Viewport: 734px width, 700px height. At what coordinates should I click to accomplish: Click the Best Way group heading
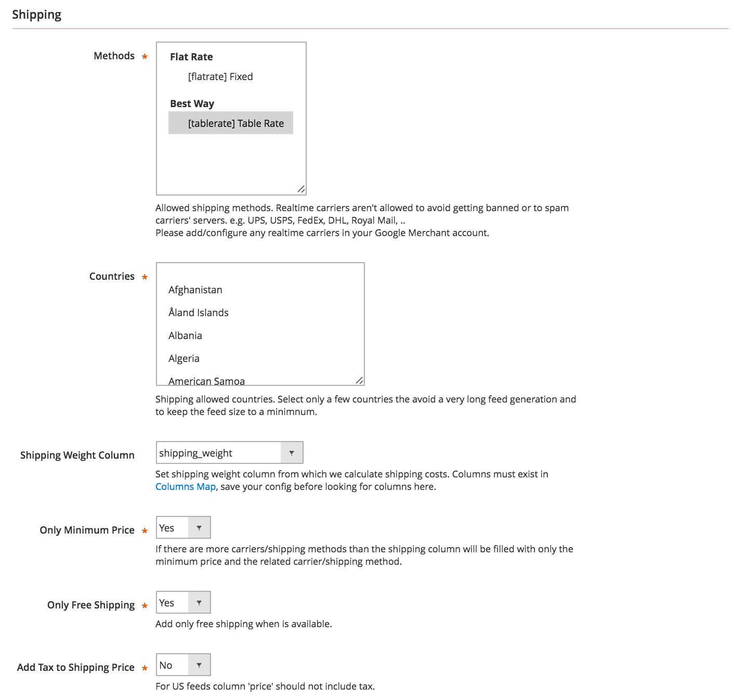[x=192, y=103]
